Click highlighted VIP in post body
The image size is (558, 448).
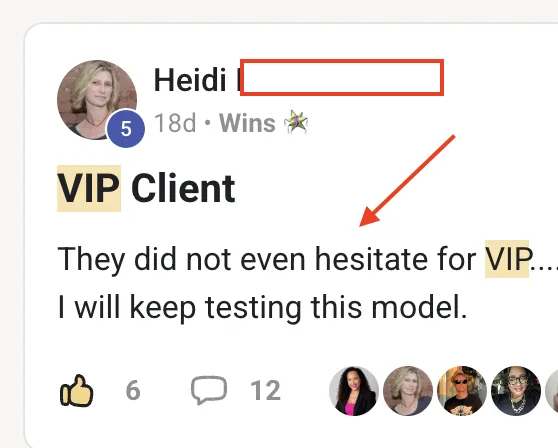tap(507, 259)
